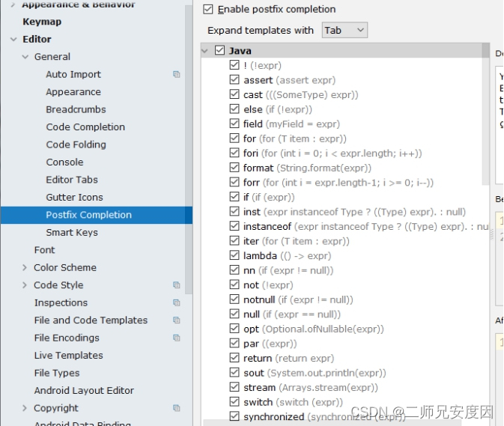Open Gutter Icons settings

point(74,197)
